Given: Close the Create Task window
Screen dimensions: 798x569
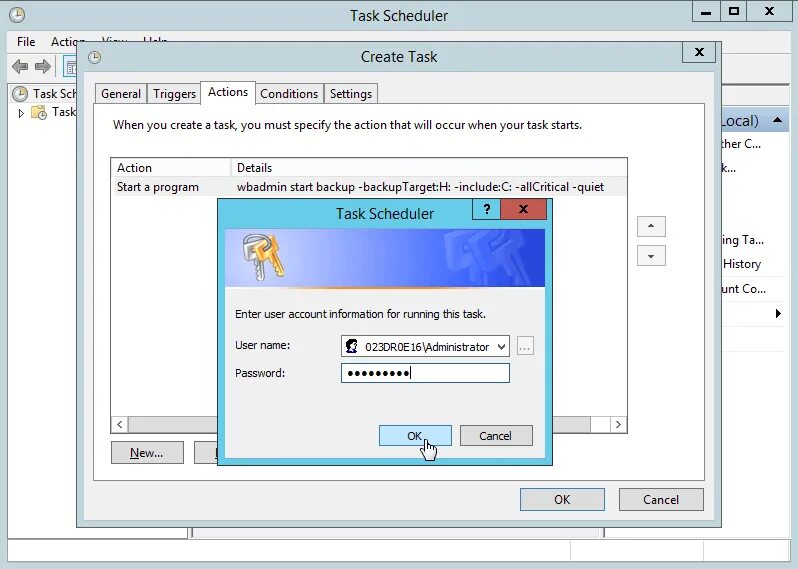Looking at the screenshot, I should [699, 52].
